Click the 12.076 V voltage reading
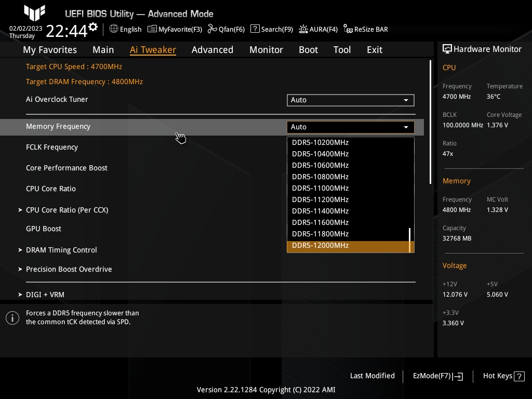 pos(455,295)
